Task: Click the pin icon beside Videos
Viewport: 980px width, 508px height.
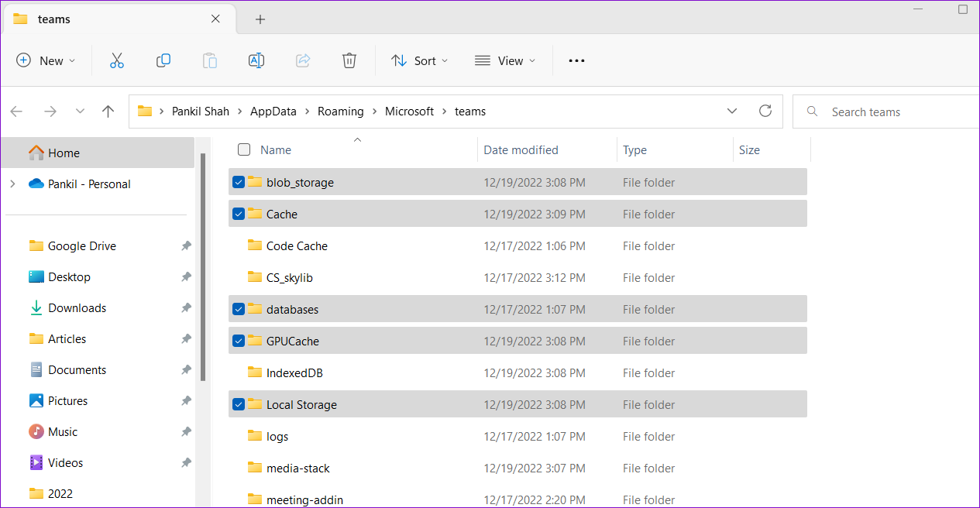Action: click(x=186, y=462)
